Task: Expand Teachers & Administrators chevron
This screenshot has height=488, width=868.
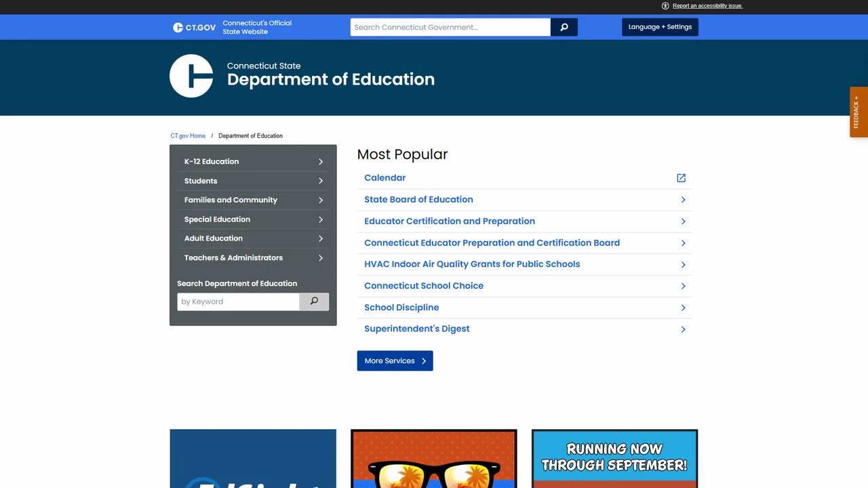Action: pyautogui.click(x=321, y=258)
